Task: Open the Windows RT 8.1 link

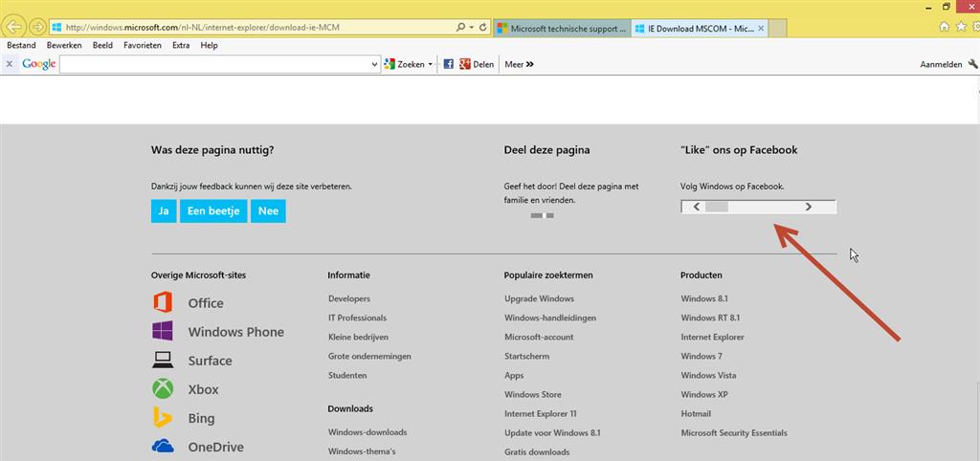Action: pyautogui.click(x=710, y=318)
